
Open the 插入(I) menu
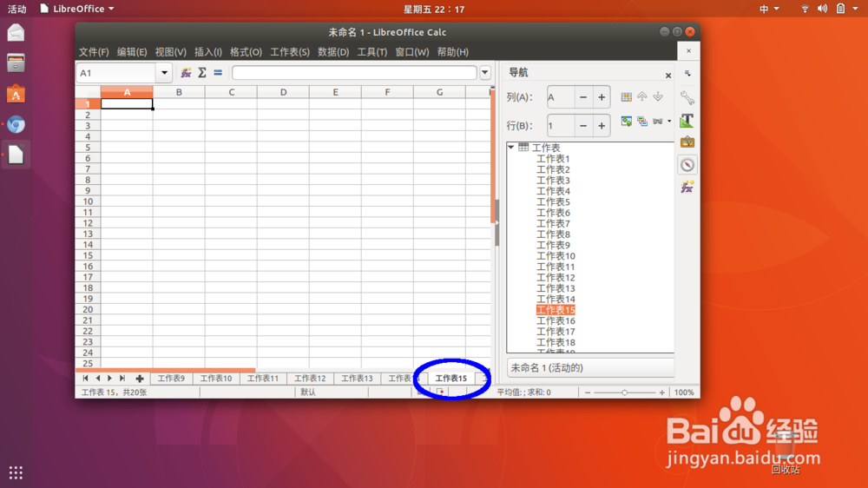pos(208,51)
